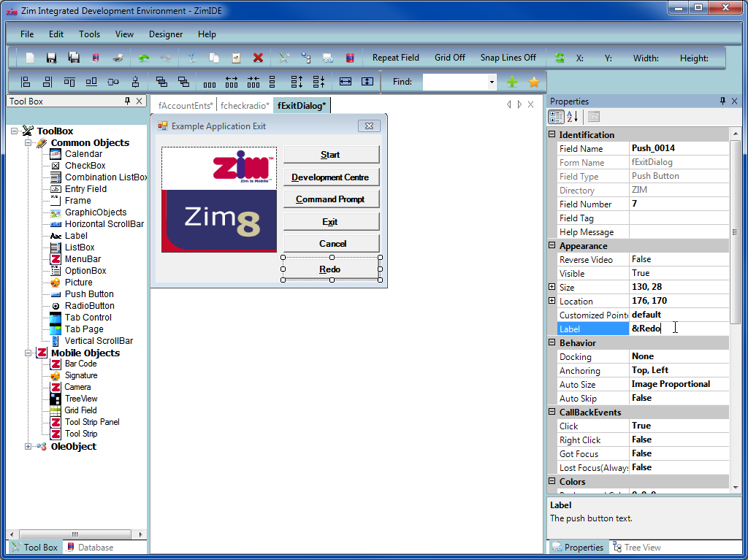Expand the Size property row
The image size is (748, 560).
click(x=552, y=287)
